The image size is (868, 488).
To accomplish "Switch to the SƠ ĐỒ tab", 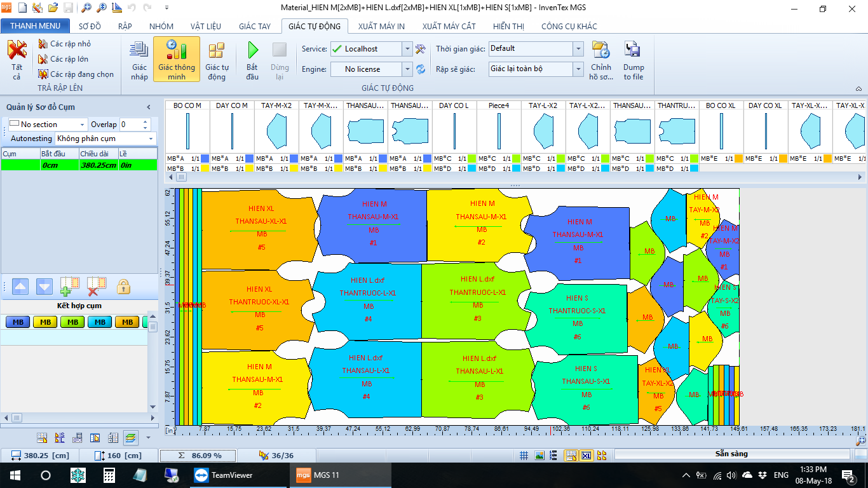I will tap(90, 26).
